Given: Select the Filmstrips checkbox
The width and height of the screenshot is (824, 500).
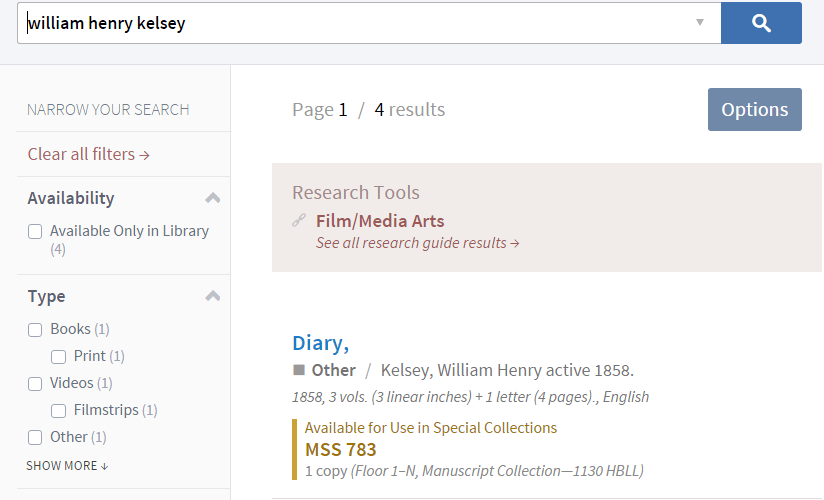Looking at the screenshot, I should (58, 411).
